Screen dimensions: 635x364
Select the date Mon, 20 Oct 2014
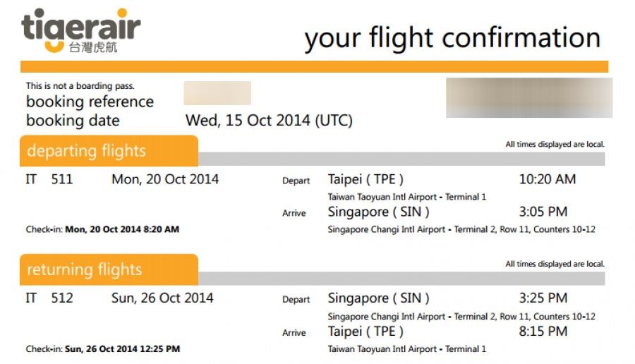pos(165,179)
